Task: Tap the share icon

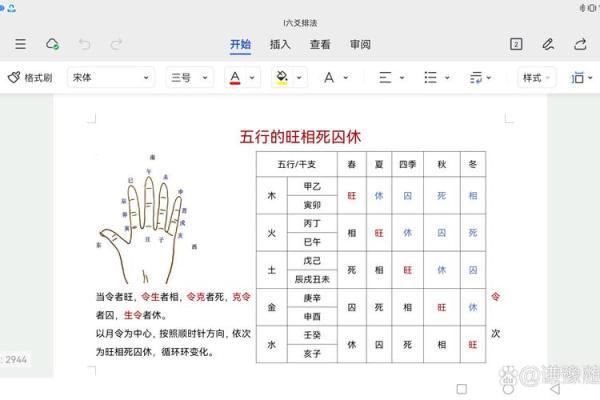Action: (x=580, y=44)
